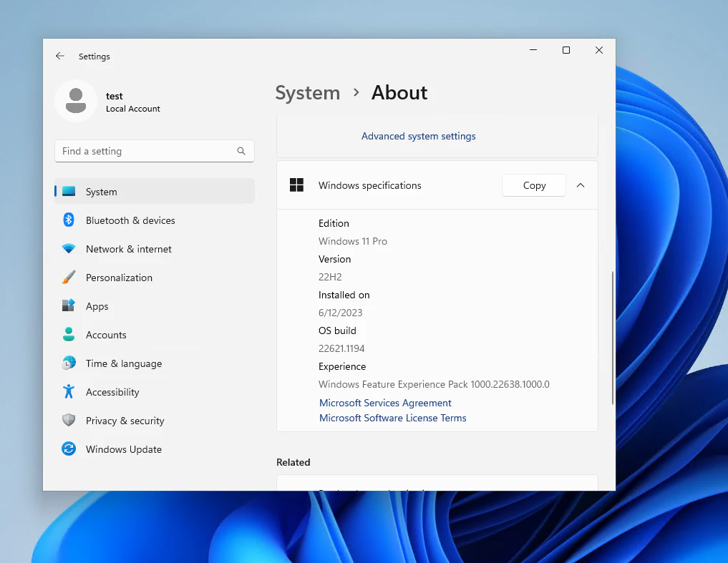Click the Network wifi icon in the sidebar

(69, 249)
